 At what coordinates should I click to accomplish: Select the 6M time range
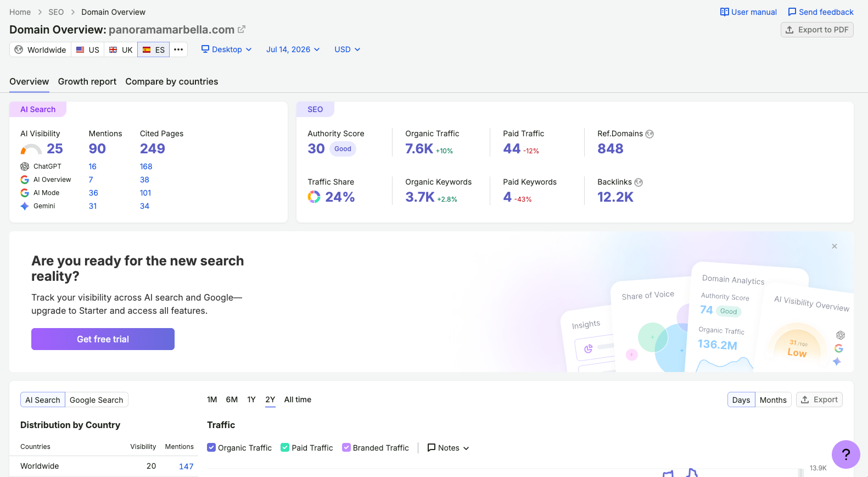coord(232,400)
